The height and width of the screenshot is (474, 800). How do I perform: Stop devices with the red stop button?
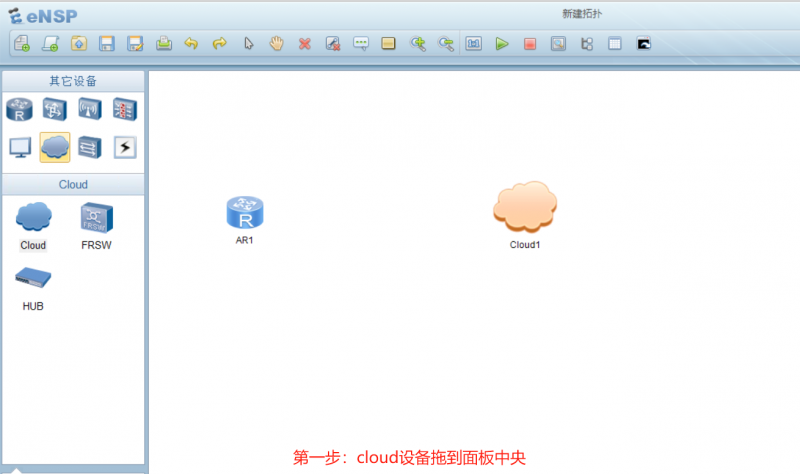[530, 44]
